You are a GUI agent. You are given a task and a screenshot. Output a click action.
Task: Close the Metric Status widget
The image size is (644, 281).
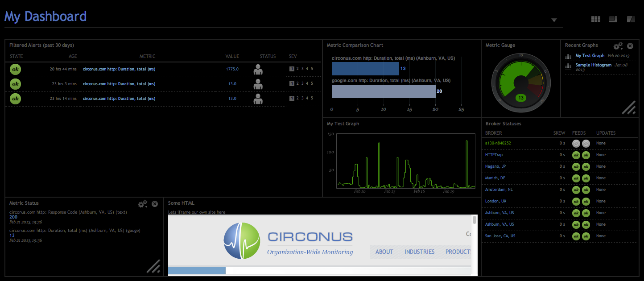155,204
